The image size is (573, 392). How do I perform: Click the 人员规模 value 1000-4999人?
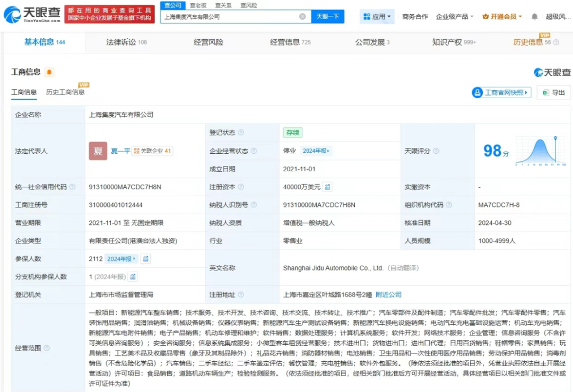(497, 241)
